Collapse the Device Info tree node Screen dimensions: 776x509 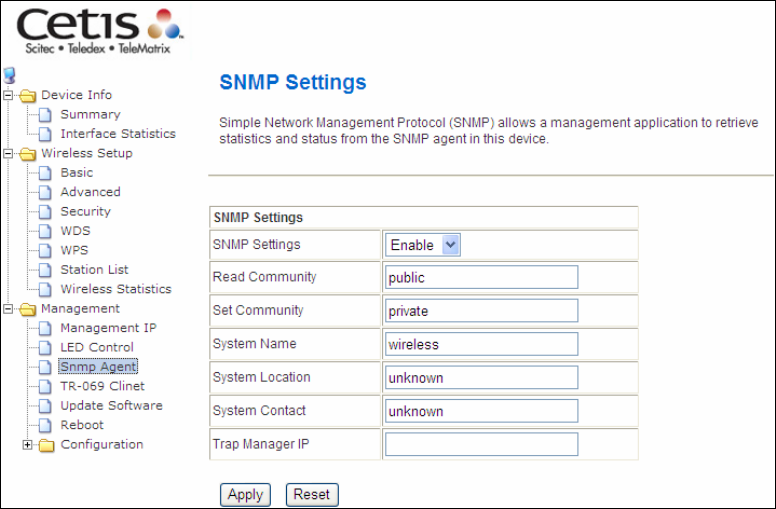pyautogui.click(x=8, y=95)
